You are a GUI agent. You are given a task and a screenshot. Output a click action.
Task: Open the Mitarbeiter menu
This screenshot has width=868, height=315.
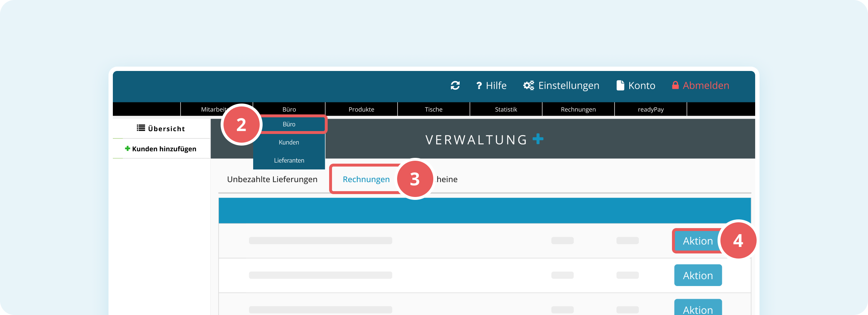(217, 109)
